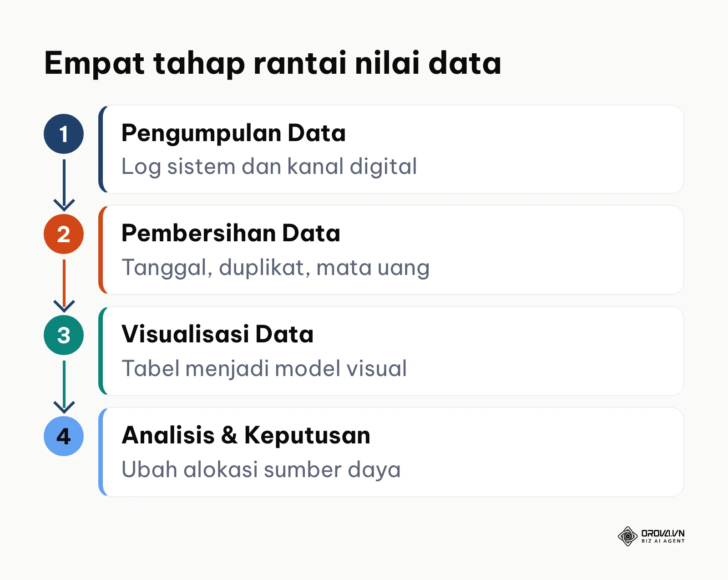Click the text "Tabel menjadi model visual"
The image size is (728, 580).
tap(264, 369)
